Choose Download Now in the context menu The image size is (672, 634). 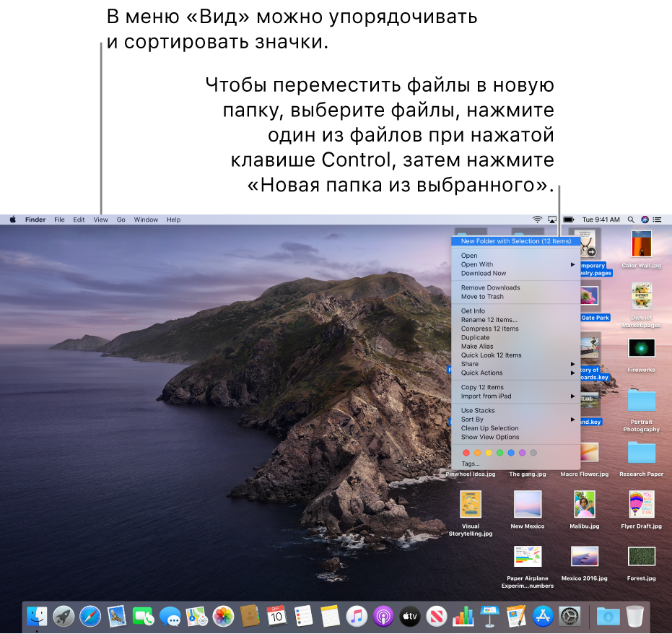point(515,274)
